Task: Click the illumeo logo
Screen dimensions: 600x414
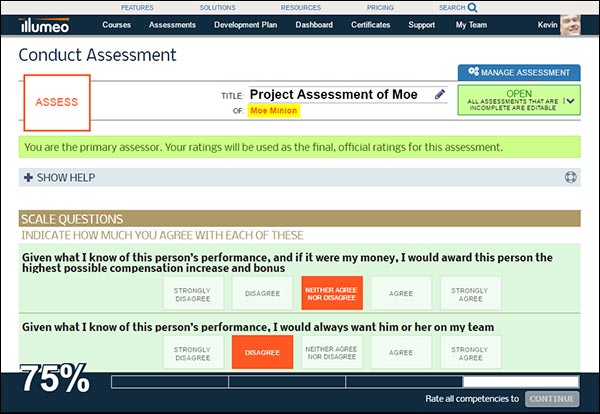Action: 44,25
